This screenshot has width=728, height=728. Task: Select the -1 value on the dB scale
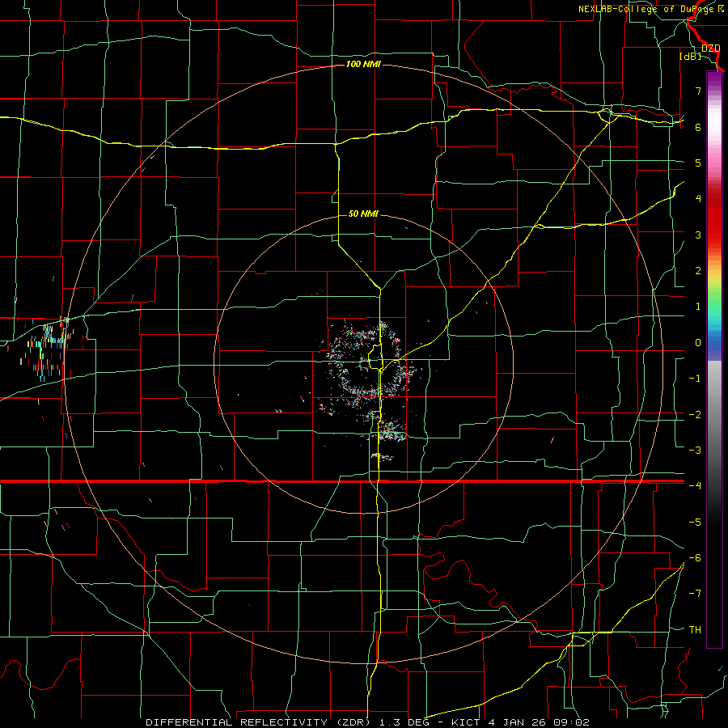(695, 379)
